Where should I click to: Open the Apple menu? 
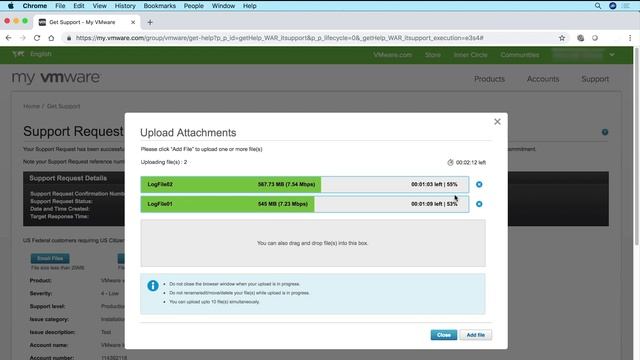click(x=11, y=6)
